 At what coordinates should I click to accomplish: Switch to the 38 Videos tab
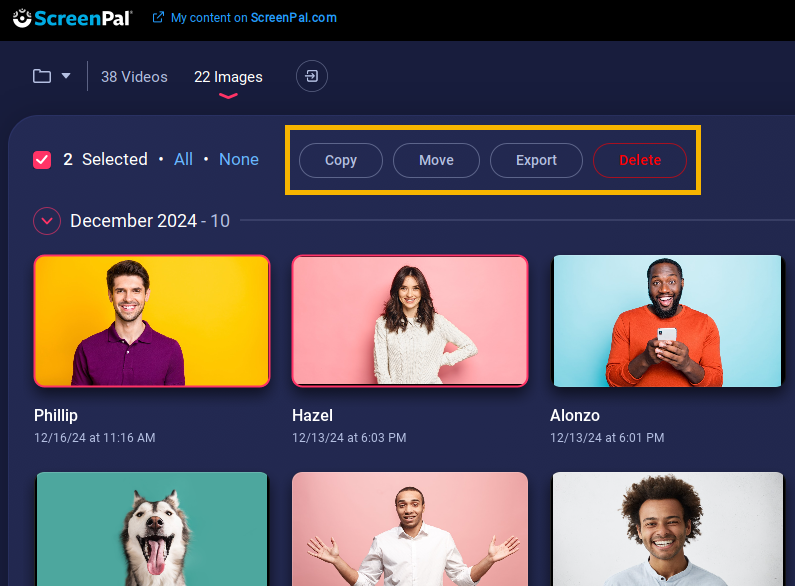tap(134, 77)
